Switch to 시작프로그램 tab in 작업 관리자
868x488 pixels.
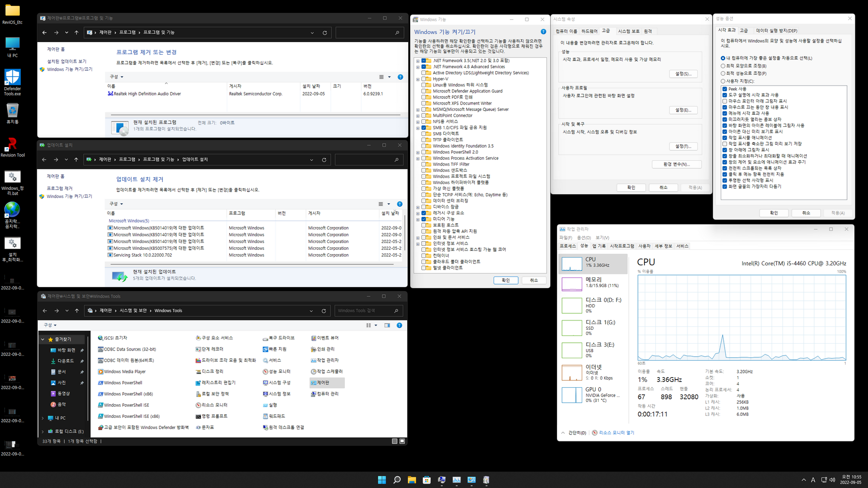622,246
